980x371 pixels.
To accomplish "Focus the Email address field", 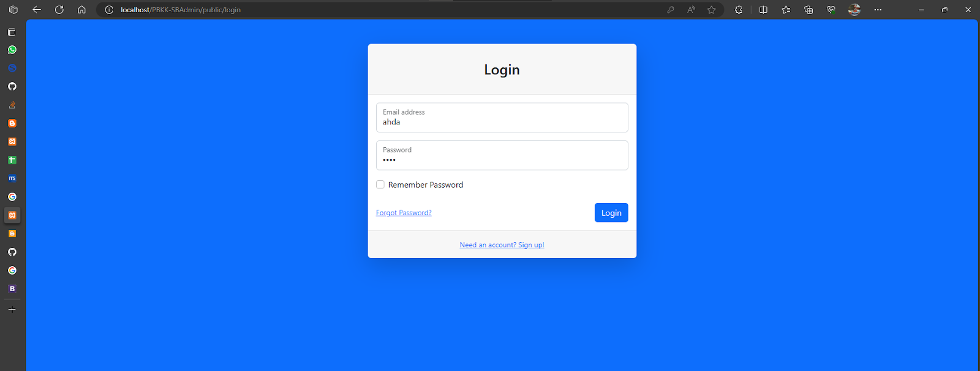I will tap(502, 118).
